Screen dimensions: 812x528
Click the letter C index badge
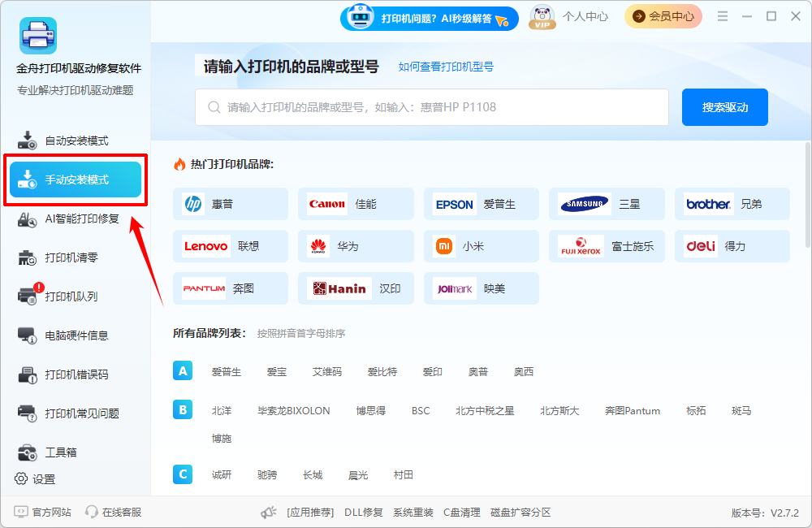183,474
